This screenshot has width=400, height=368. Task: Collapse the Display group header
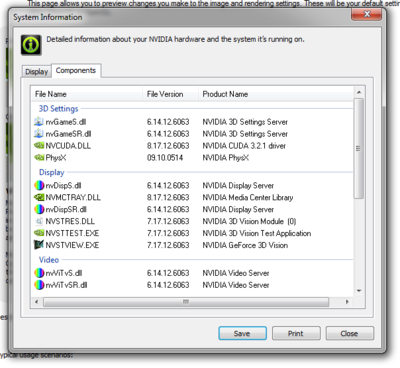(x=52, y=172)
